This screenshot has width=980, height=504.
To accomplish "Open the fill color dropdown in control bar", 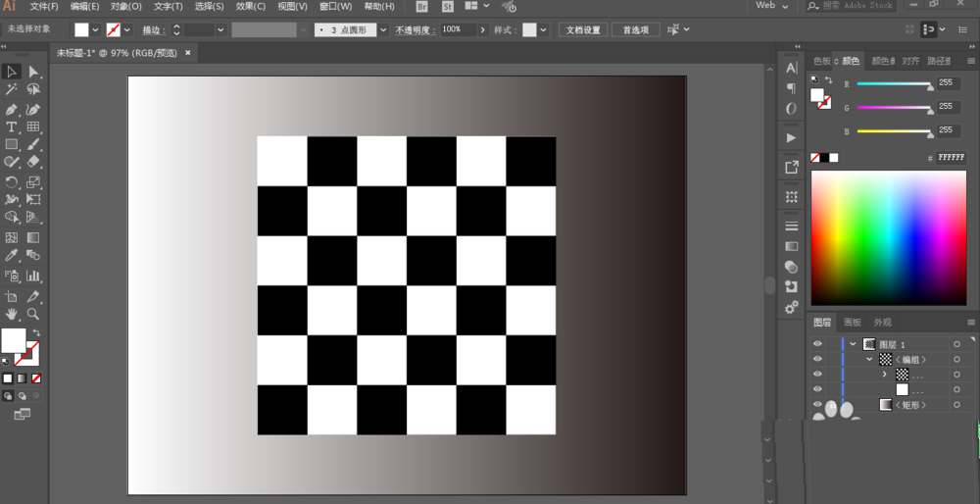I will pos(96,29).
